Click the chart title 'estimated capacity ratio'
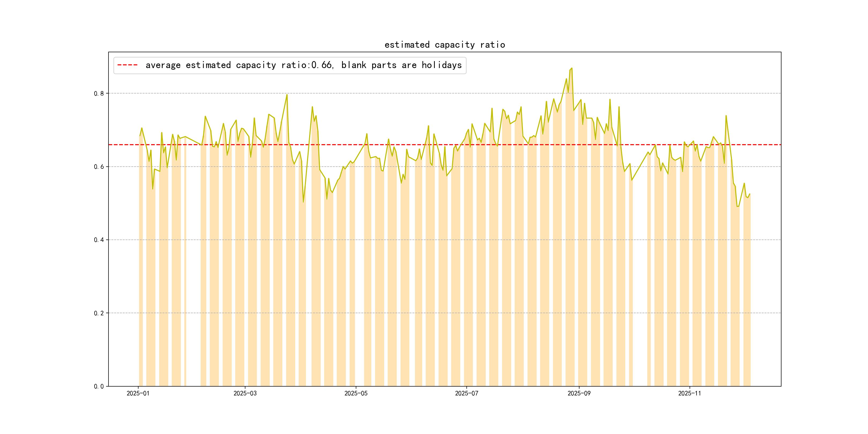The image size is (868, 434). 444,45
